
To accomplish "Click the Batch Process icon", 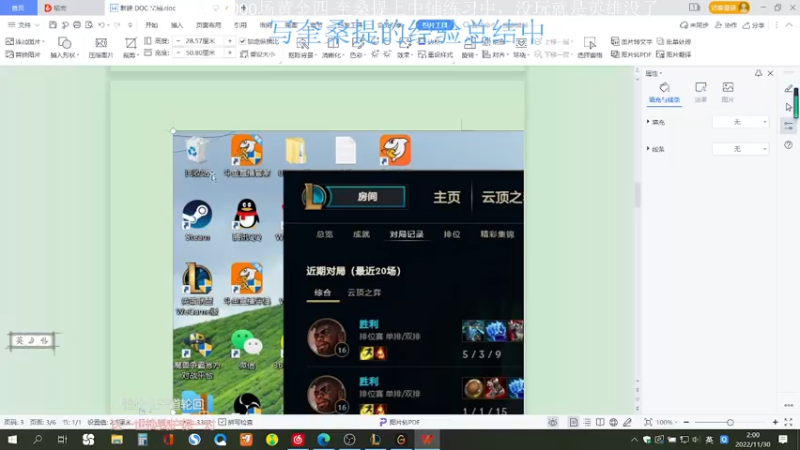I will pos(660,41).
